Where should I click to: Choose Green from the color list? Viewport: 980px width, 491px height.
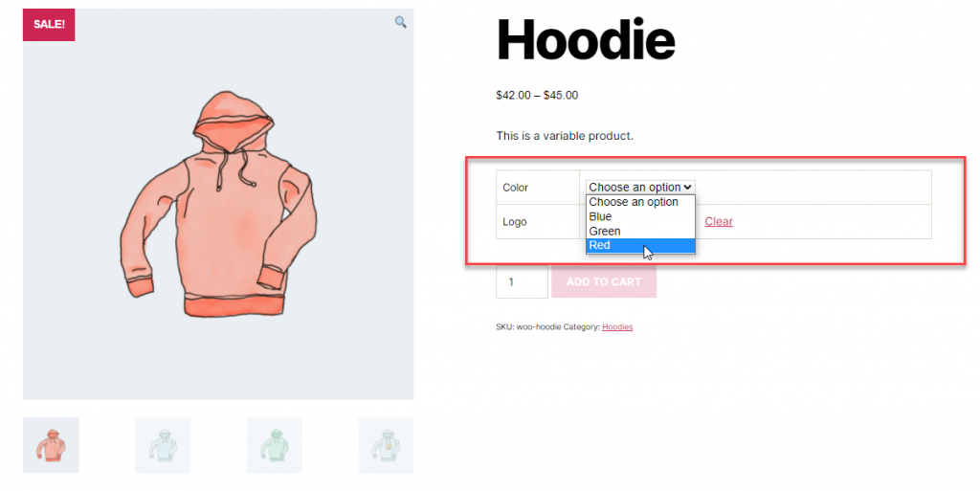click(640, 231)
